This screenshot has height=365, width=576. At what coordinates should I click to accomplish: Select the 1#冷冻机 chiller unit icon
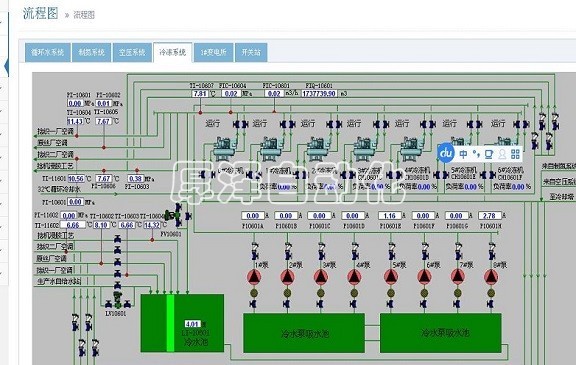tap(271, 149)
